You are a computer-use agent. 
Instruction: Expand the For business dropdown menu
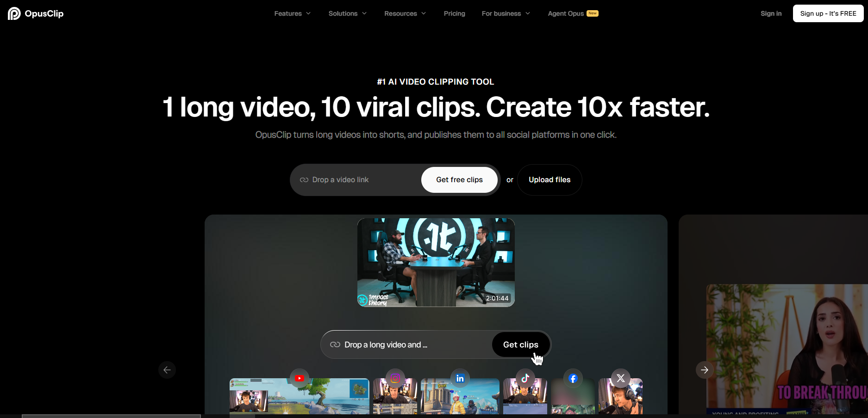pyautogui.click(x=506, y=13)
